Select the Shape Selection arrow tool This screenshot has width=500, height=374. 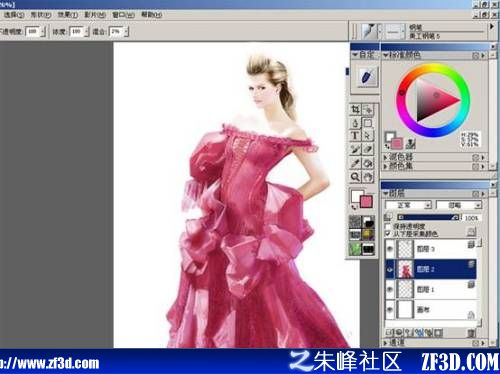[x=368, y=136]
